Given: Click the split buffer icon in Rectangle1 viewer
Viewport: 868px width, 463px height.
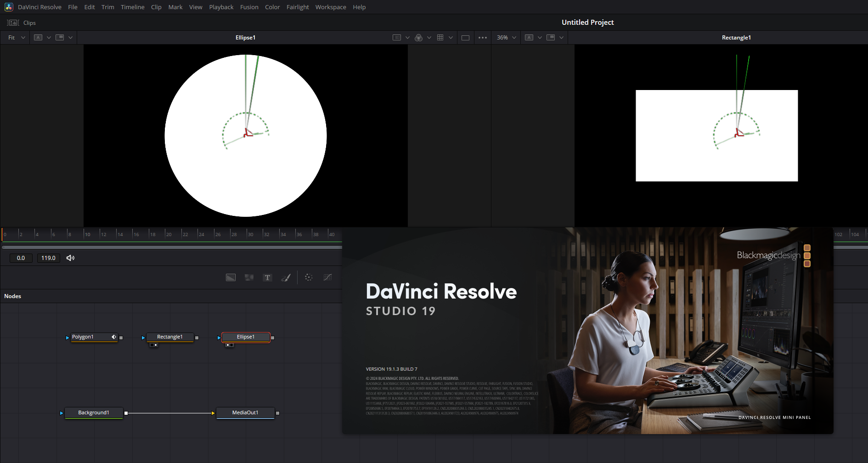Looking at the screenshot, I should [x=551, y=38].
